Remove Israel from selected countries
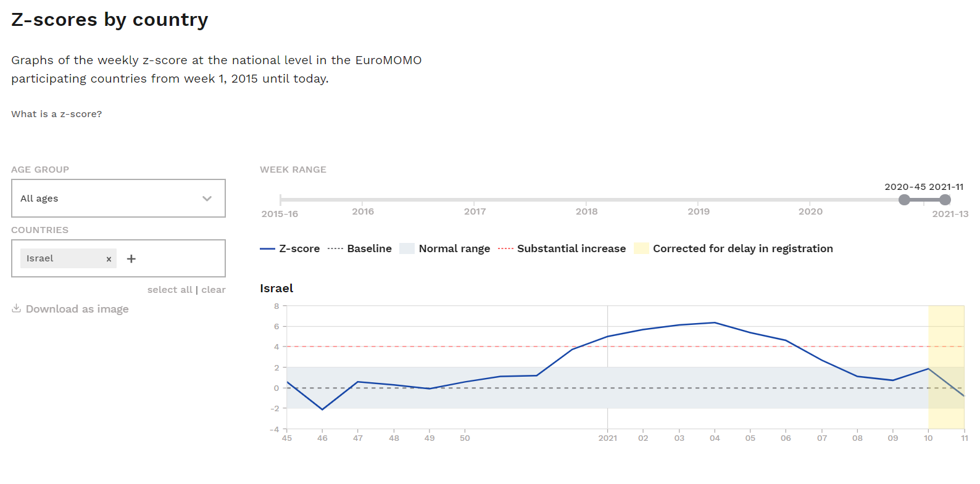 pyautogui.click(x=109, y=259)
